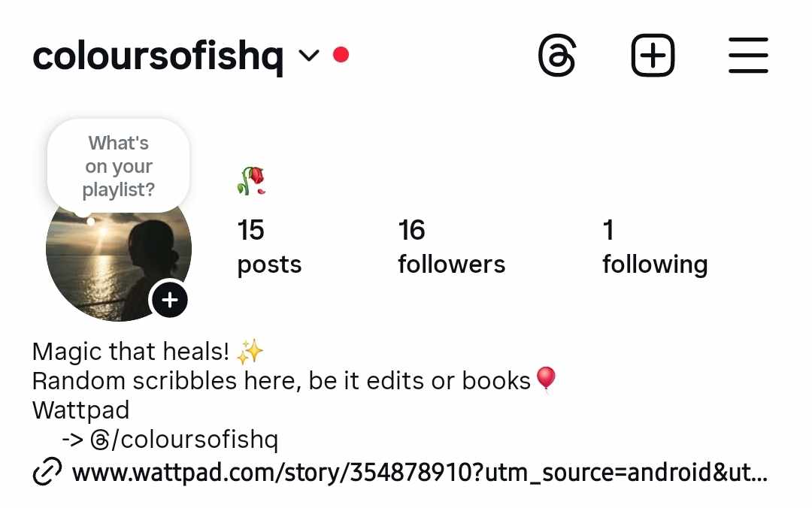Tap the create new post plus icon

(x=653, y=56)
